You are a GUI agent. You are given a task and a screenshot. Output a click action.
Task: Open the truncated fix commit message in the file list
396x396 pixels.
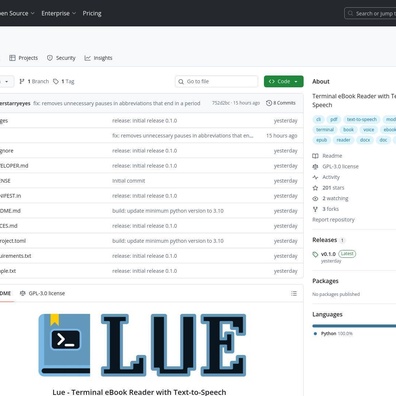pyautogui.click(x=183, y=136)
